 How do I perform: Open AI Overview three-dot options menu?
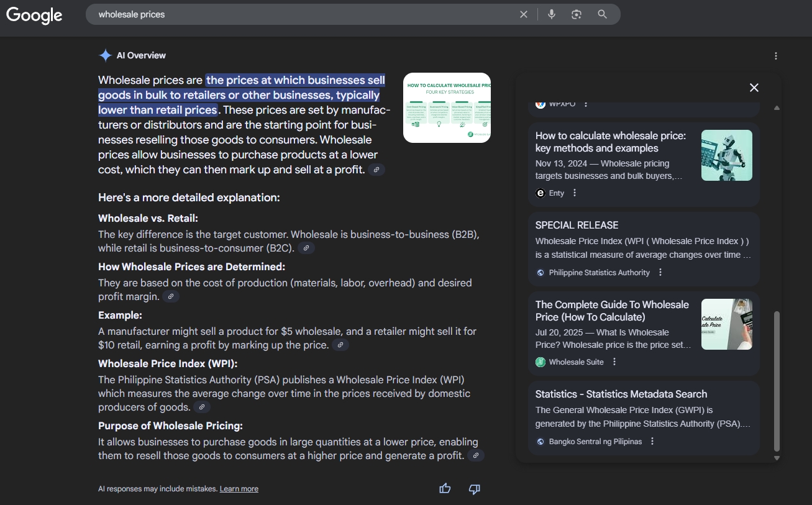pyautogui.click(x=775, y=56)
